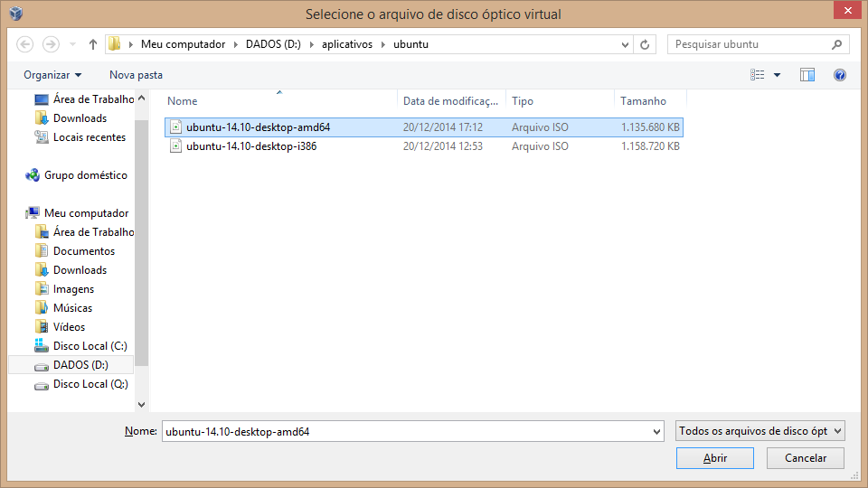The image size is (868, 488).
Task: Refresh the ubuntu folder view
Action: pyautogui.click(x=645, y=45)
